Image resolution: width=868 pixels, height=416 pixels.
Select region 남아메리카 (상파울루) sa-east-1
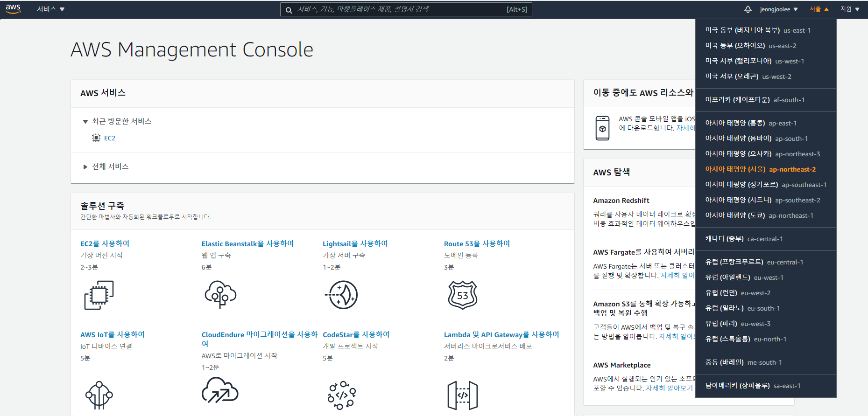click(766, 386)
